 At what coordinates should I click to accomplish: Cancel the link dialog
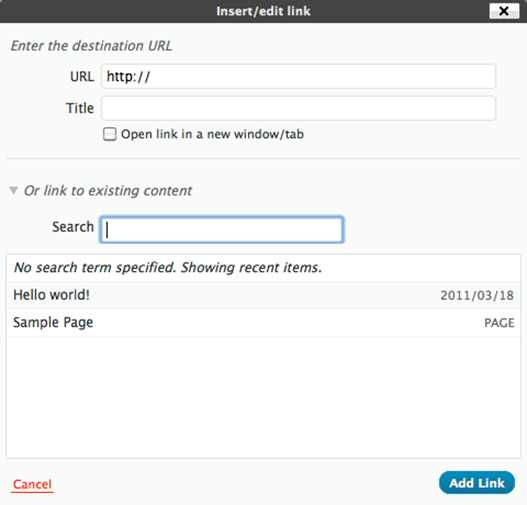coord(32,485)
